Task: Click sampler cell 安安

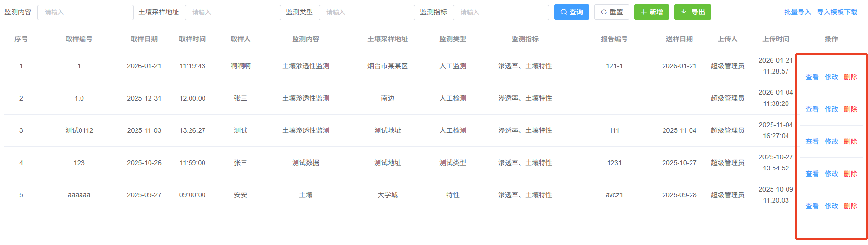Action: coord(241,195)
